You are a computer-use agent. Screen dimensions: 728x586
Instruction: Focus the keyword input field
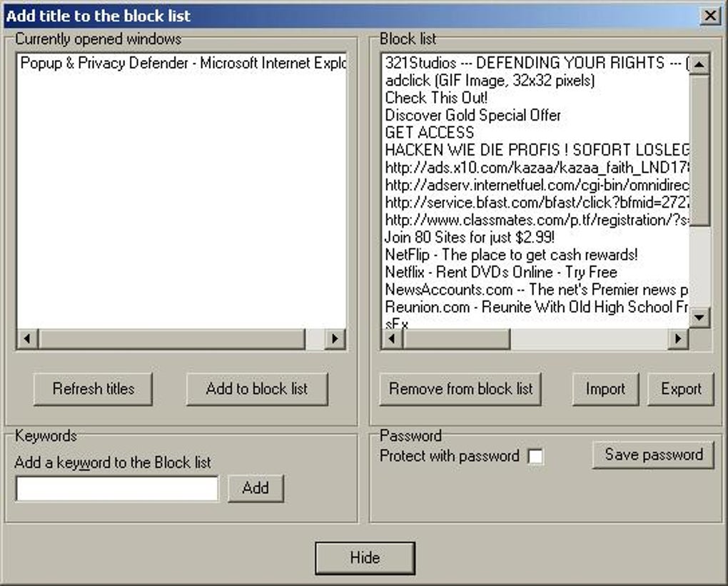(117, 488)
